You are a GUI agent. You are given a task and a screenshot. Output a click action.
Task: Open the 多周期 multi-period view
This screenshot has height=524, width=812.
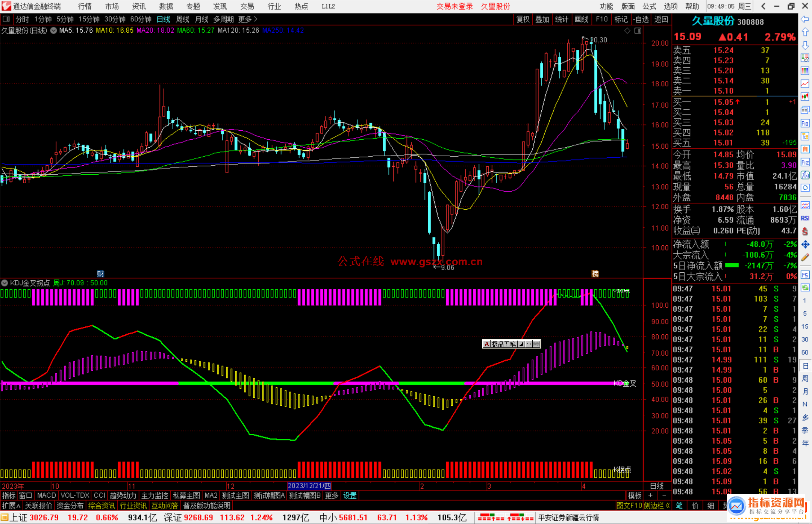click(223, 19)
